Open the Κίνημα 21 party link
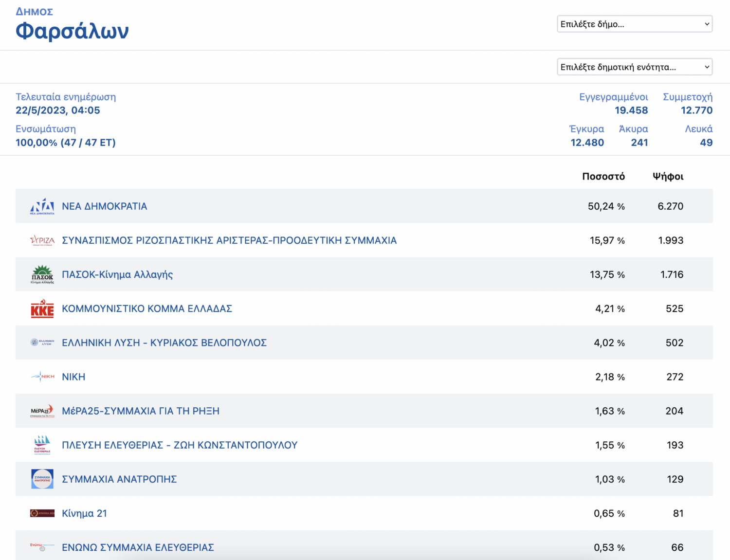Screen dimensions: 730x560 click(x=84, y=513)
